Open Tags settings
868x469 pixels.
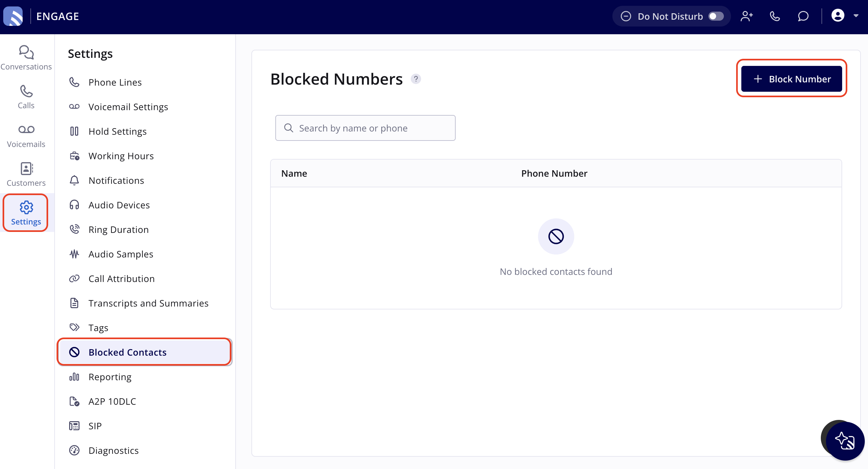[x=145, y=328]
